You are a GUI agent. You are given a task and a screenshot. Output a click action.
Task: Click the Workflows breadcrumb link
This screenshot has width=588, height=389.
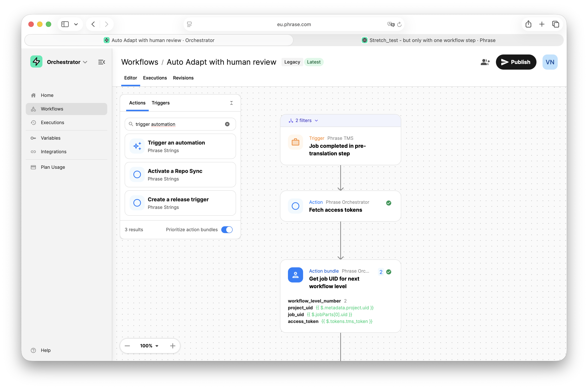pyautogui.click(x=140, y=62)
